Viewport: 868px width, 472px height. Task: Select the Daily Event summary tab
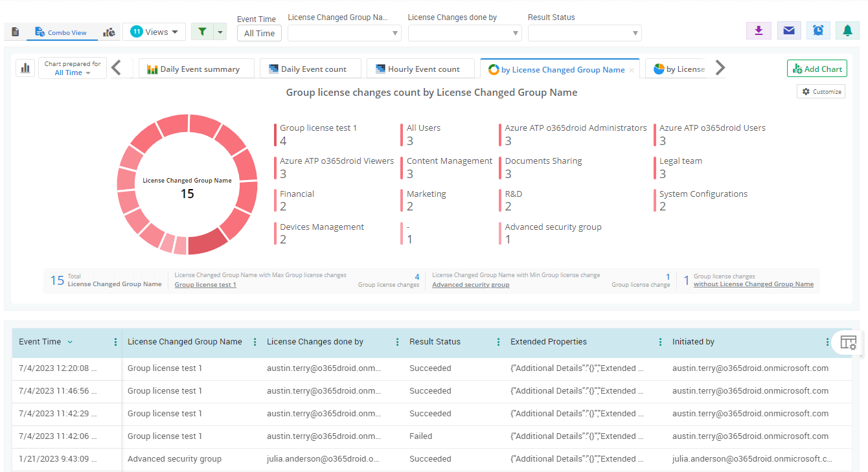coord(193,69)
